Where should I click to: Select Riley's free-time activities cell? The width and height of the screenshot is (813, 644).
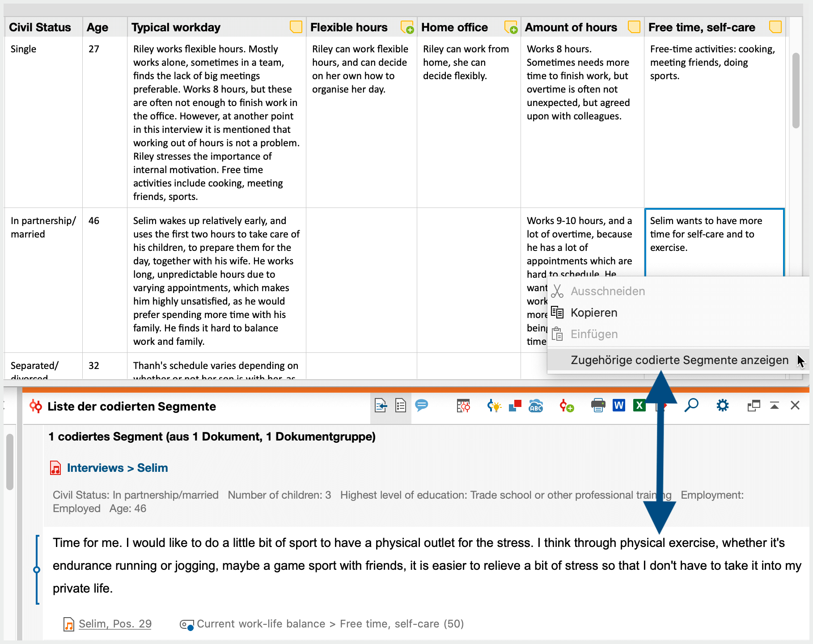tap(715, 122)
